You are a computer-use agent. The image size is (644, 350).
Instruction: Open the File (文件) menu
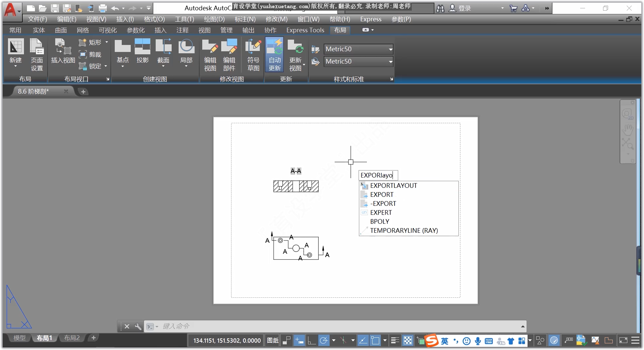pos(37,19)
